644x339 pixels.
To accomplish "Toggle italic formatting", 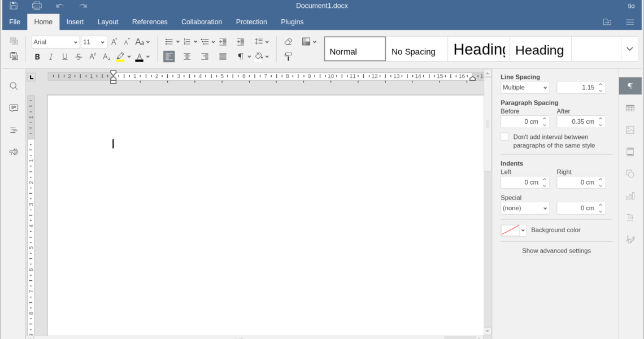I will pos(51,56).
